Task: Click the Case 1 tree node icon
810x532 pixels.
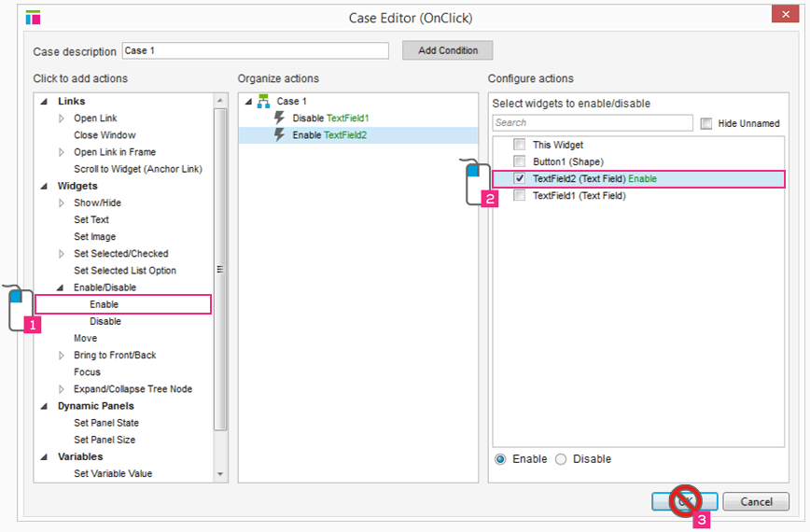Action: 264,101
